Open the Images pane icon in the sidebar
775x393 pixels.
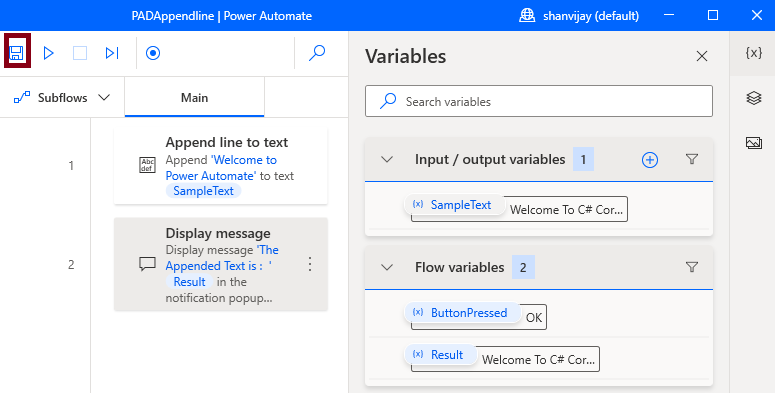pyautogui.click(x=754, y=143)
